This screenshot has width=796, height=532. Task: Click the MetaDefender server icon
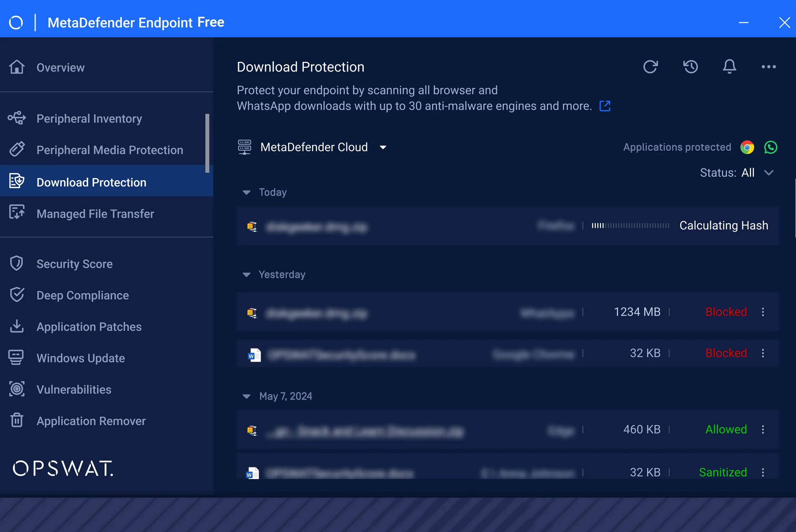(x=244, y=147)
